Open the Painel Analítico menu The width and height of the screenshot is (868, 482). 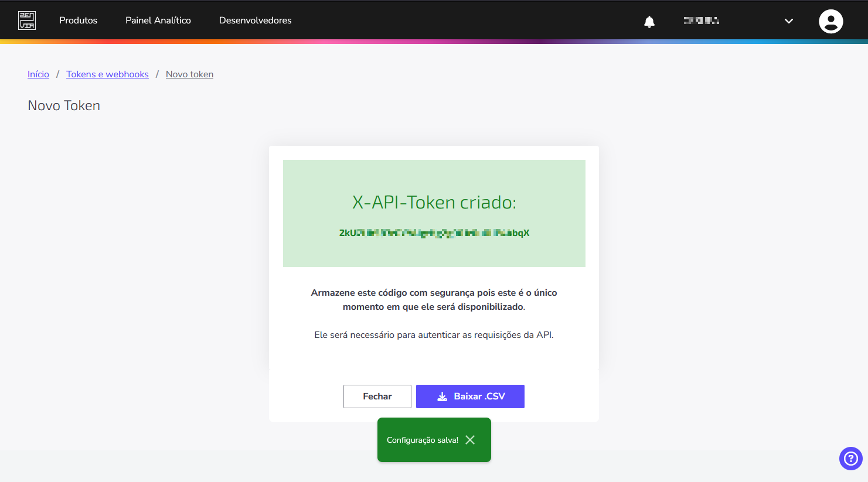(158, 20)
